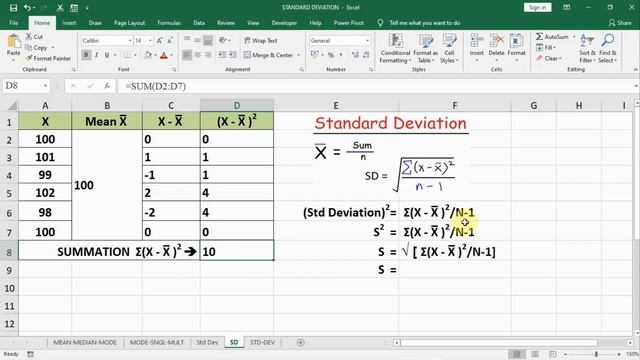The width and height of the screenshot is (640, 360).
Task: Click the AutoSum sigma icon
Action: 540,37
